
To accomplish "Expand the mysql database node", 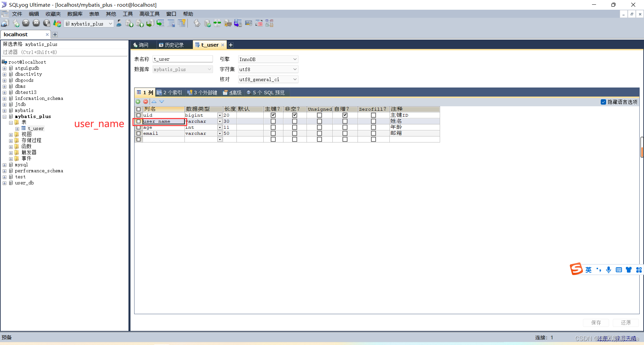I will pos(5,165).
